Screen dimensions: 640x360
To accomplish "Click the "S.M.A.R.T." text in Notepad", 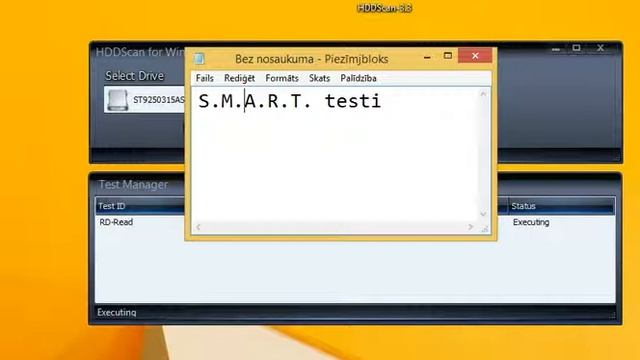I will (x=255, y=101).
